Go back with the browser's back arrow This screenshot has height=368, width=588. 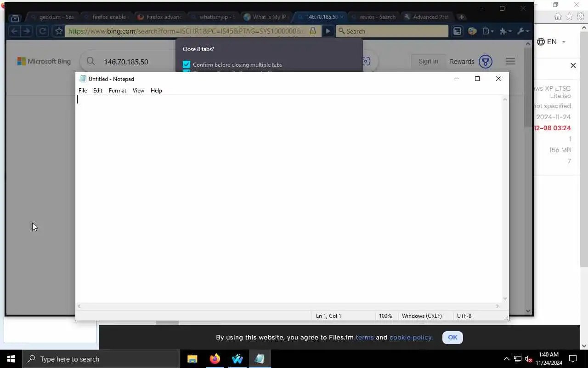pyautogui.click(x=14, y=31)
